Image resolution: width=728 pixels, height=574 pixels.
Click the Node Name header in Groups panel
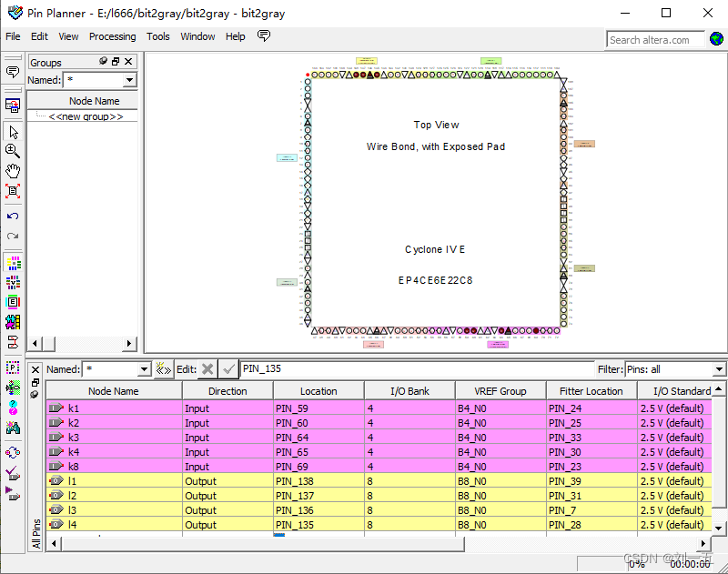click(83, 101)
